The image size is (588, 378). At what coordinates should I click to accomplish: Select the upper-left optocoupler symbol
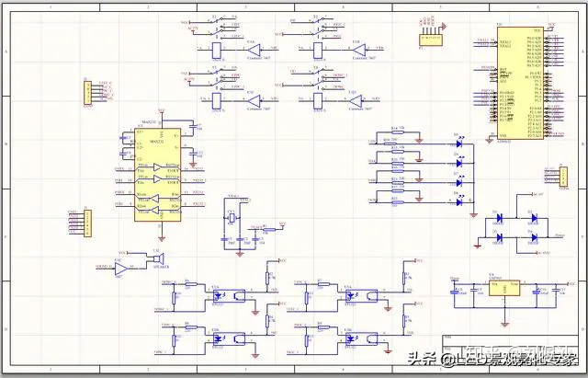pos(229,296)
